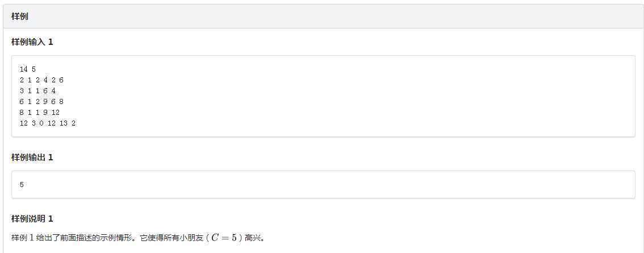Click the empty gray area of the header bar

pyautogui.click(x=341, y=16)
